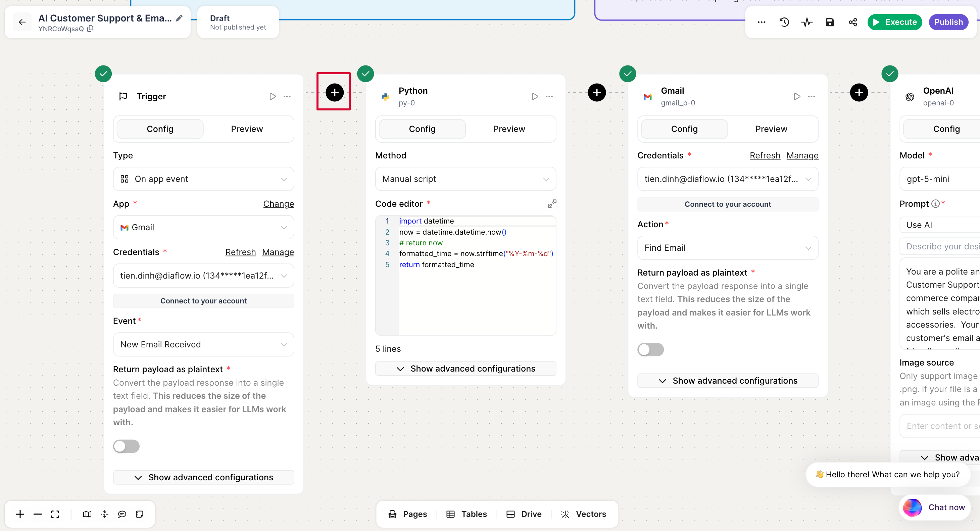Toggle Trigger return payload as plaintext
Screen dimensions: 980x531
(x=126, y=446)
